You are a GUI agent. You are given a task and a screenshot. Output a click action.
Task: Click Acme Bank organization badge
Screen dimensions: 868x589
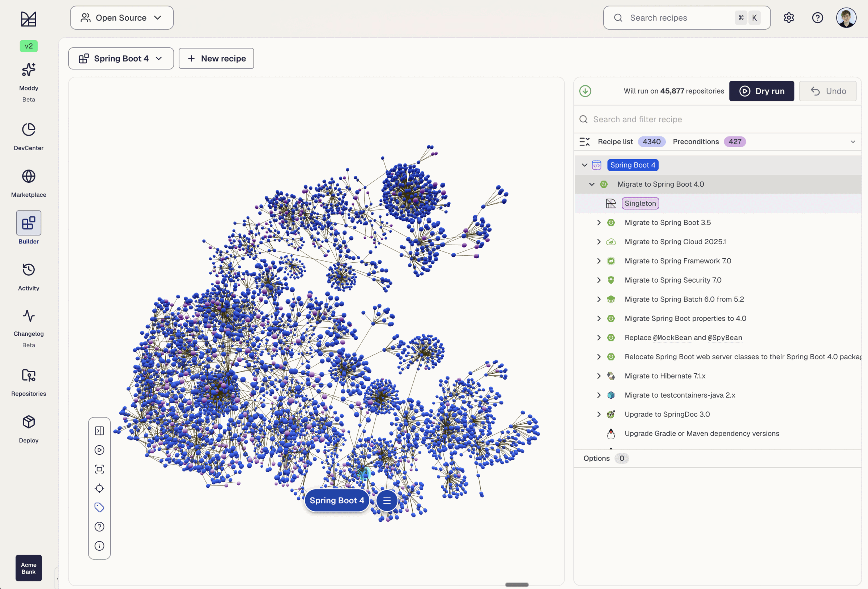[x=28, y=568]
